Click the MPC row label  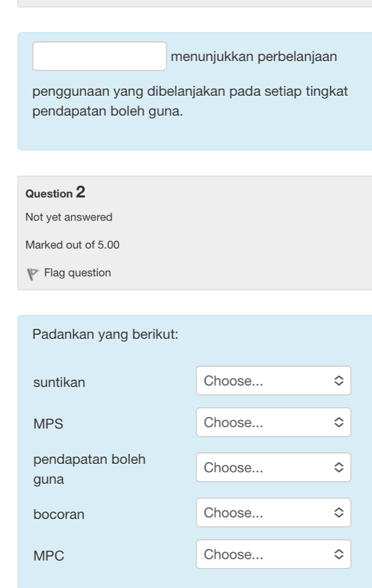click(x=49, y=556)
